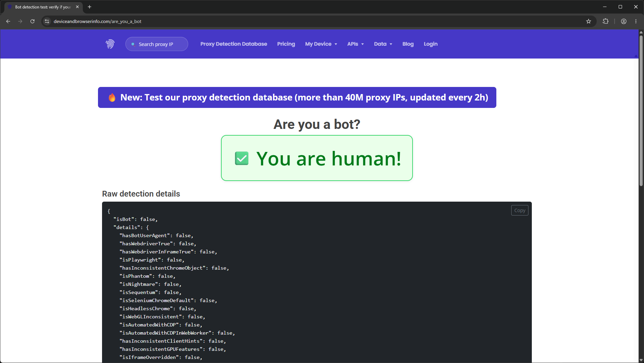Click the scrollbar down arrow

pyautogui.click(x=641, y=360)
